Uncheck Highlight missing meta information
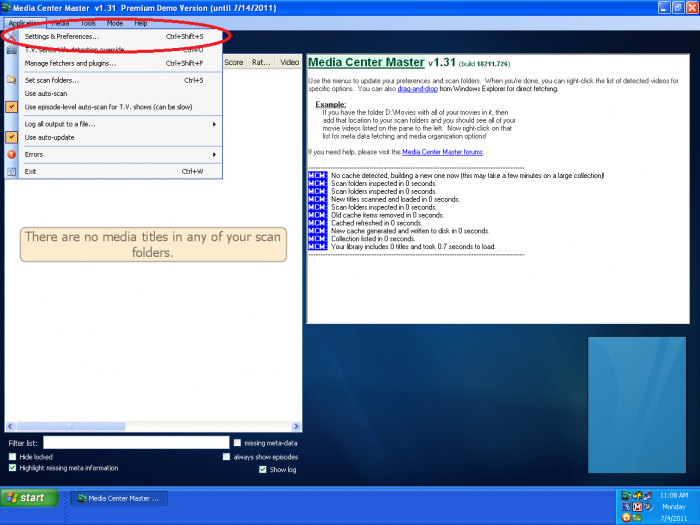 pyautogui.click(x=12, y=468)
